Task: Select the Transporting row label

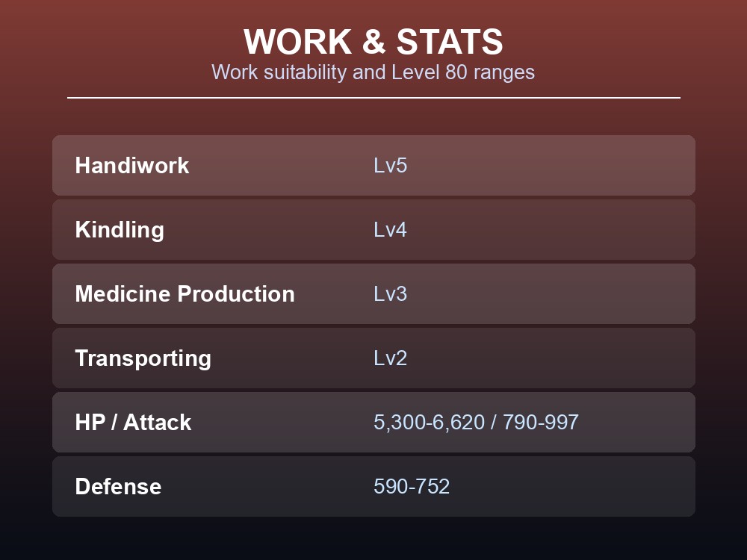Action: (x=143, y=358)
